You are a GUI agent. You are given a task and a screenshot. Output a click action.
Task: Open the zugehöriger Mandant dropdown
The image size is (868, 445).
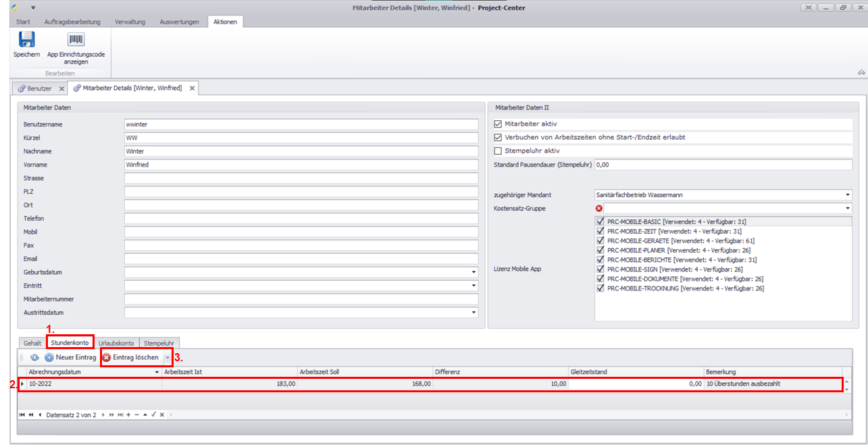click(848, 195)
